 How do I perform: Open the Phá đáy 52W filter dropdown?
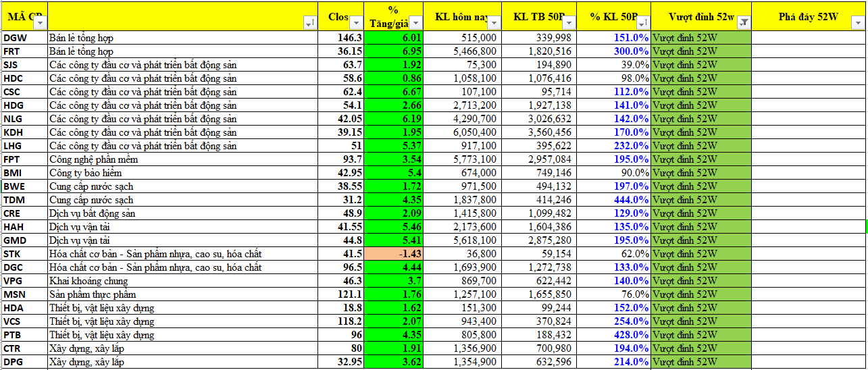point(857,23)
